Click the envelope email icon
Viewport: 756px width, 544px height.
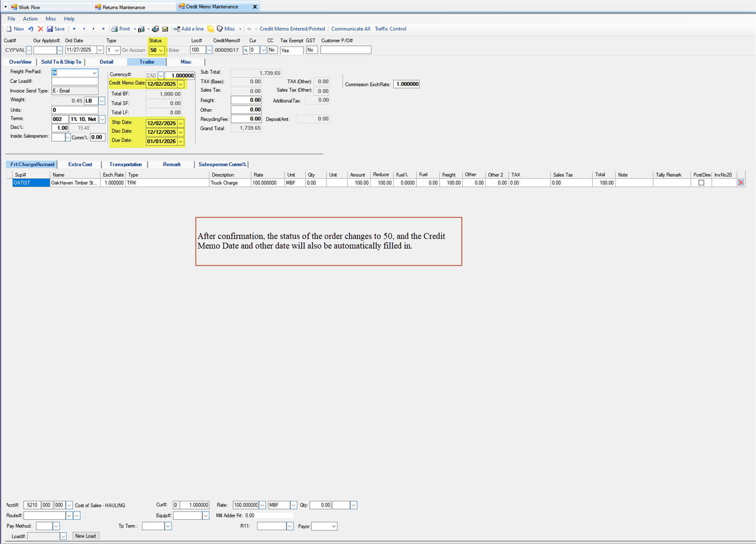pyautogui.click(x=165, y=29)
